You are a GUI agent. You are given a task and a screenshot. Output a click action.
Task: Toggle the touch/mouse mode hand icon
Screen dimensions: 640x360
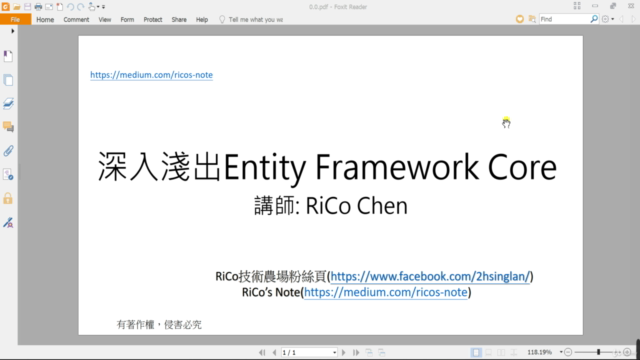click(91, 7)
